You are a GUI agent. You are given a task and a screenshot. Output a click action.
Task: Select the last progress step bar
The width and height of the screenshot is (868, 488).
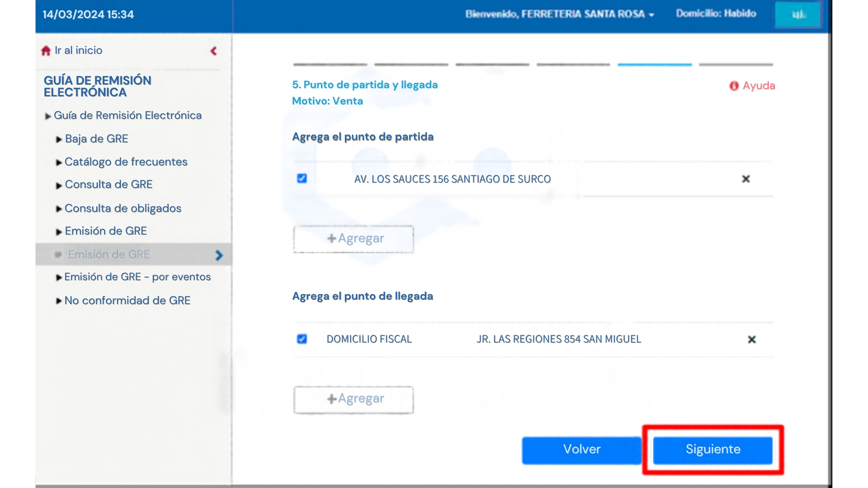(x=736, y=65)
